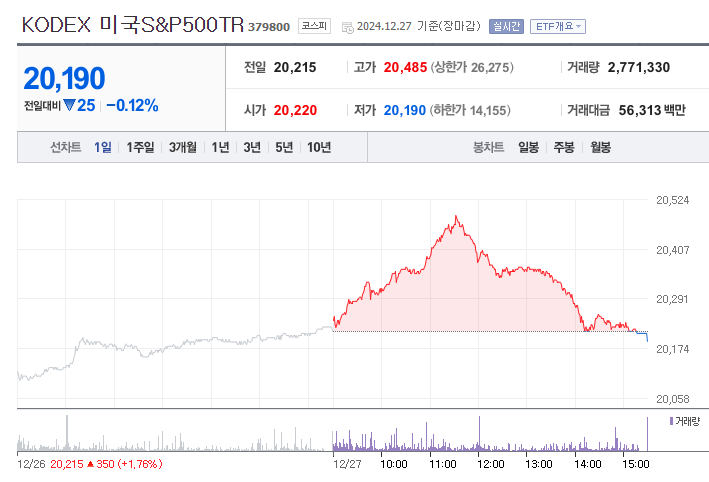Screen dimensions: 709x482
Task: Switch to the 3개월 line chart
Action: click(x=183, y=147)
